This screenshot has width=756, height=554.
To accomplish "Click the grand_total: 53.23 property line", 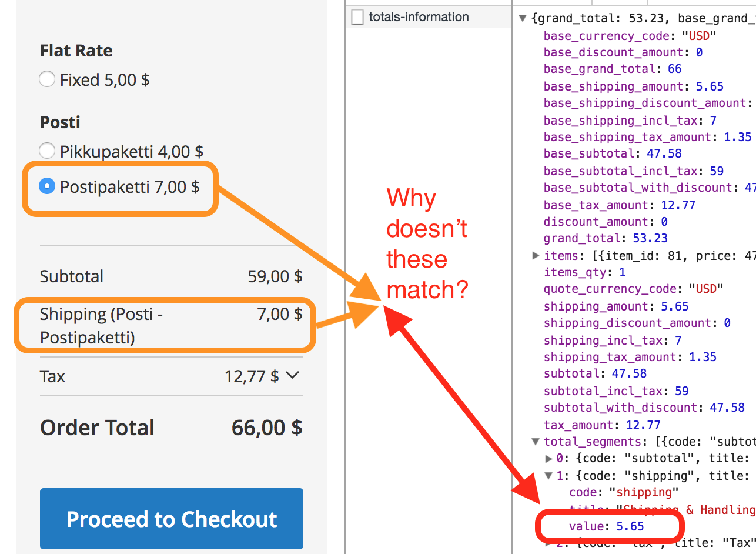I will coord(606,238).
